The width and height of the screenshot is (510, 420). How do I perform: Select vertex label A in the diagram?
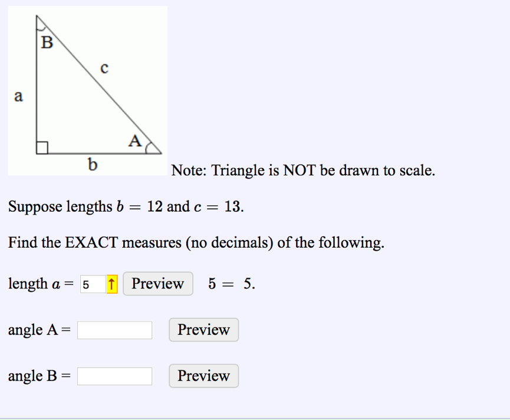(134, 141)
